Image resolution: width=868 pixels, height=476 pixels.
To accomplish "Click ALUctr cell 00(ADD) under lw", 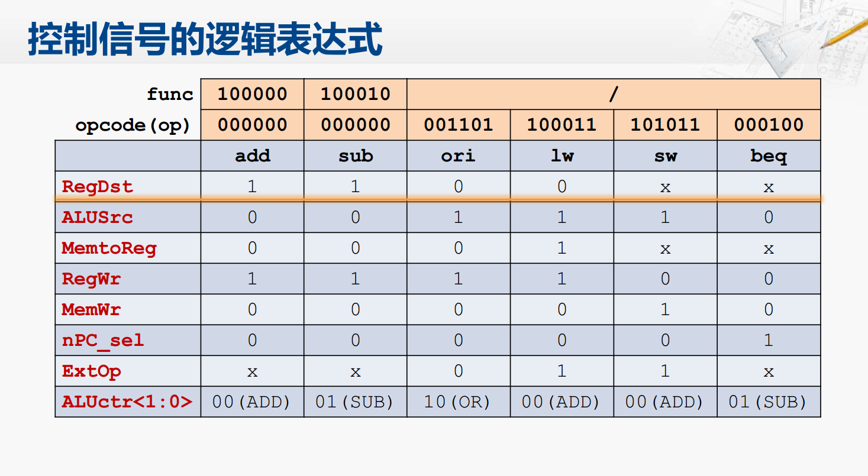I will coord(562,402).
